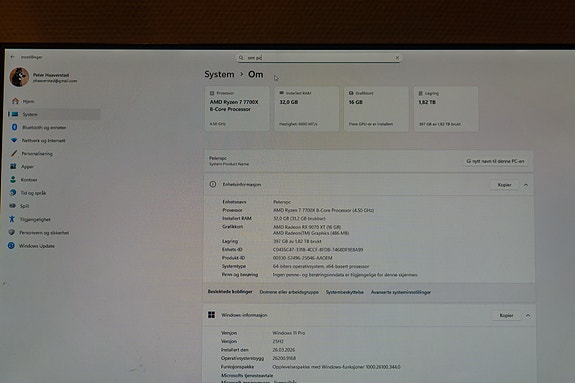575x383 pixels.
Task: Click the Windows-informasjon logo icon
Action: pos(212,315)
